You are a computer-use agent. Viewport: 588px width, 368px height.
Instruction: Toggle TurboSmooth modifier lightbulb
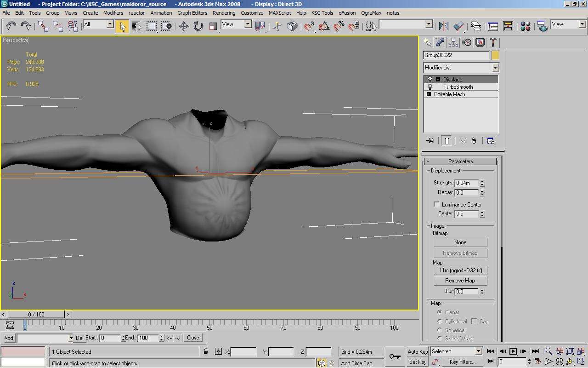tap(430, 87)
